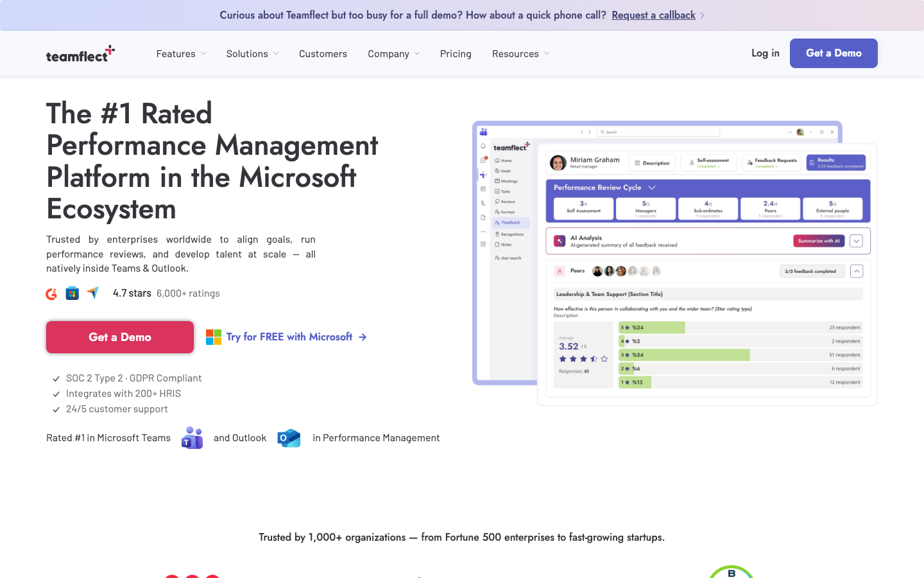Screen dimensions: 924x578
Task: Click the Log in link
Action: (x=766, y=53)
